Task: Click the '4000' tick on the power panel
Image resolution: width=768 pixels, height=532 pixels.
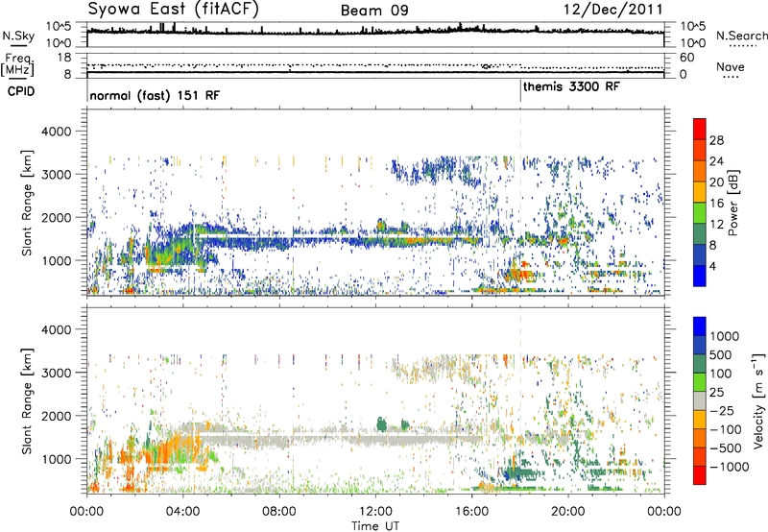Action: 56,132
